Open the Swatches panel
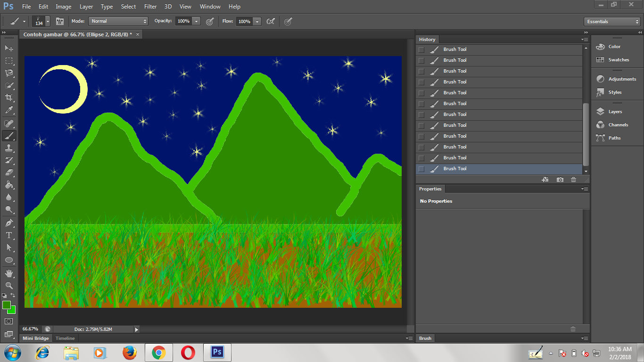The height and width of the screenshot is (362, 644). point(617,59)
